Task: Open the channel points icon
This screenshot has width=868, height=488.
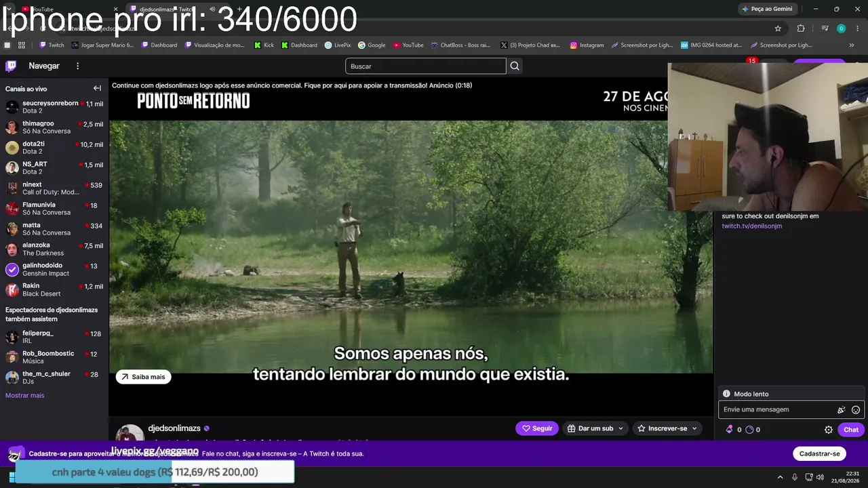Action: click(749, 430)
